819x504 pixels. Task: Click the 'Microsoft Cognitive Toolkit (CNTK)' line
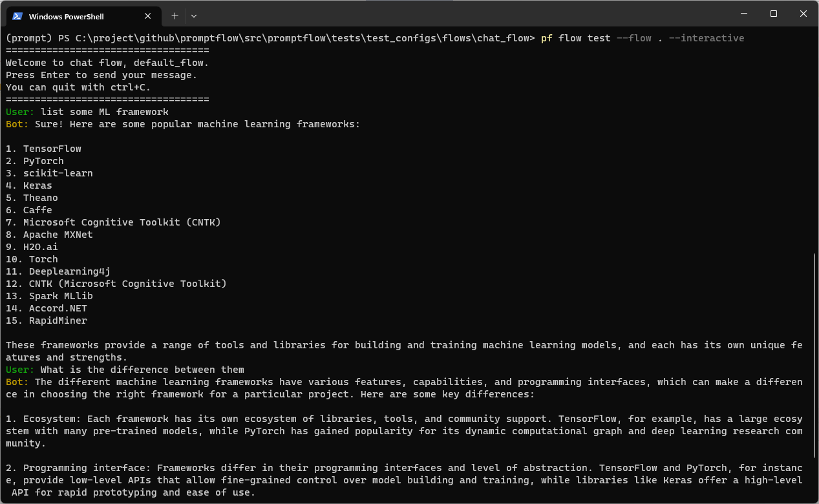122,222
